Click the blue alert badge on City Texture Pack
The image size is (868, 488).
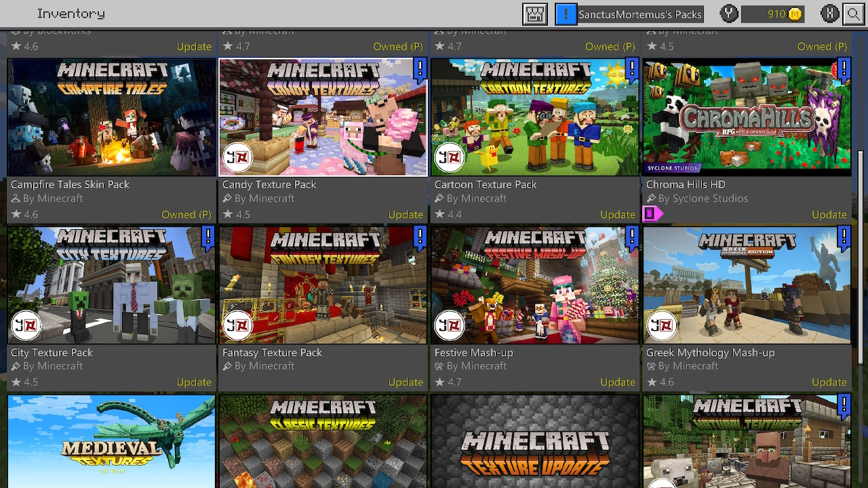click(208, 237)
